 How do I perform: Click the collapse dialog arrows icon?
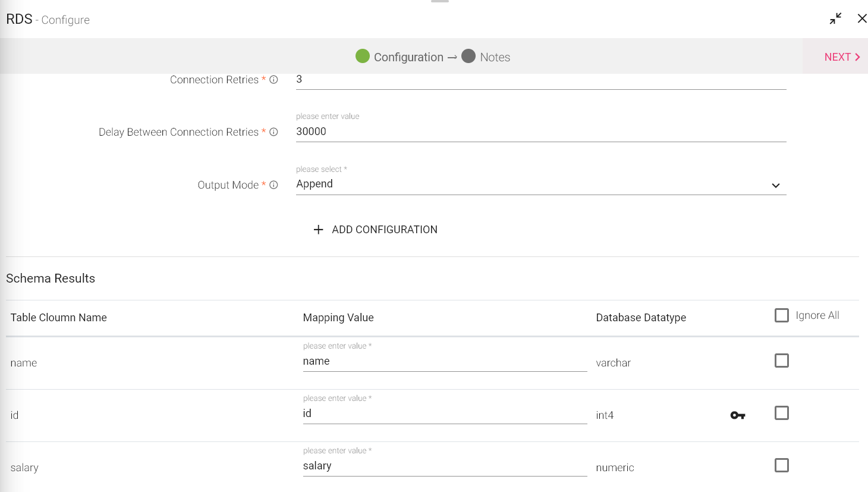point(835,18)
